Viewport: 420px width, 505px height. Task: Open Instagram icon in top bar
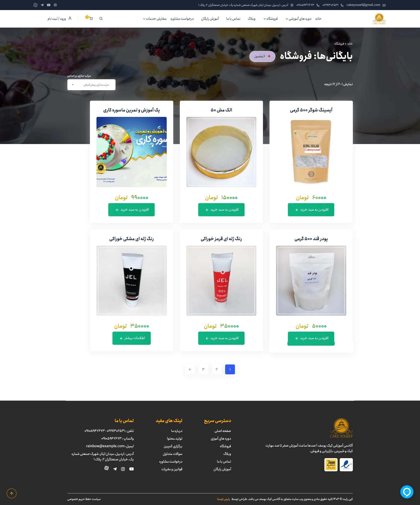click(x=55, y=5)
